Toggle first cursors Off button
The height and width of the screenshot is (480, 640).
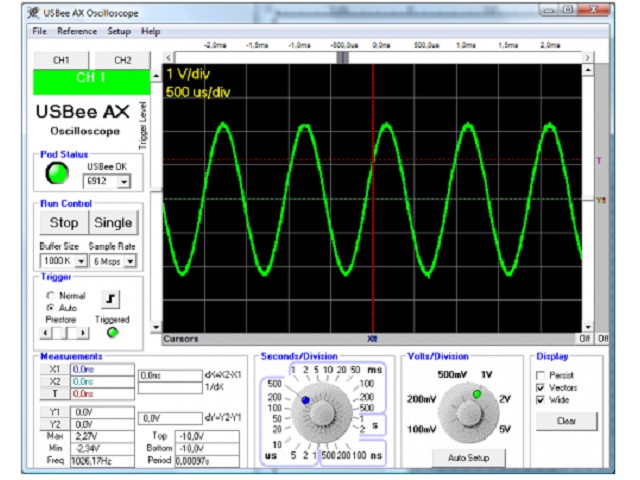click(585, 339)
